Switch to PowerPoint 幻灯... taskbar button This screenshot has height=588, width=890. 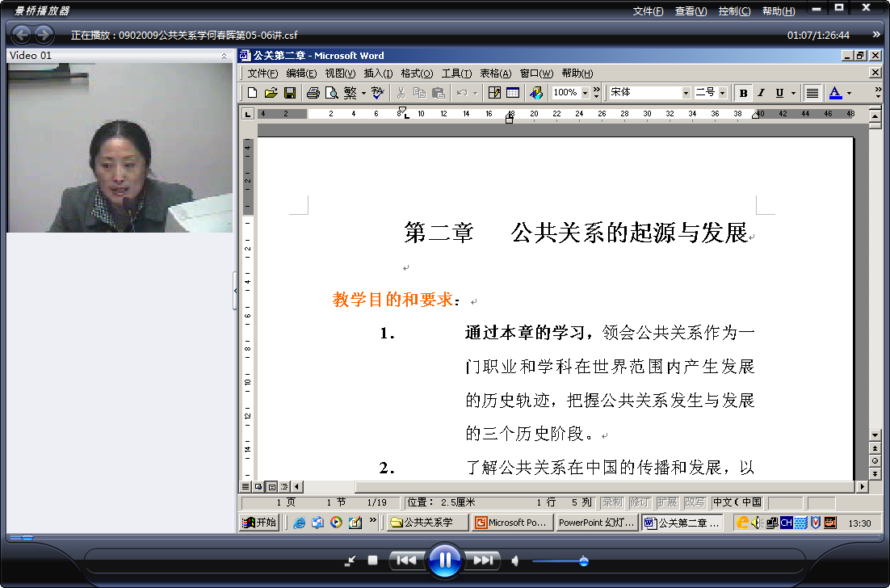pos(597,522)
